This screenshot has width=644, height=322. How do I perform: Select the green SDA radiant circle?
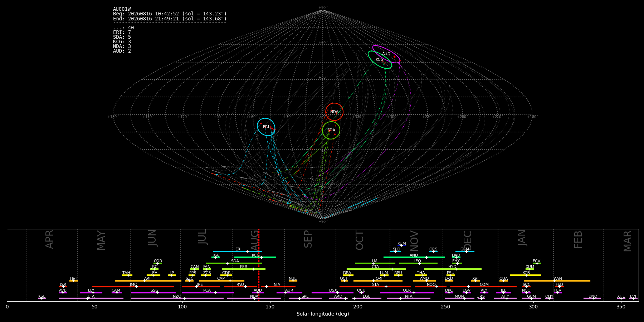click(x=331, y=130)
